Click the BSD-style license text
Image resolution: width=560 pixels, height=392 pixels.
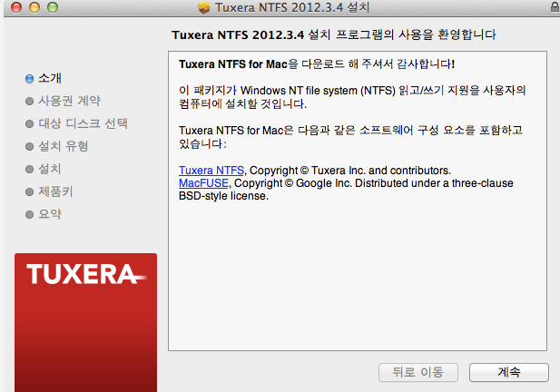point(223,196)
